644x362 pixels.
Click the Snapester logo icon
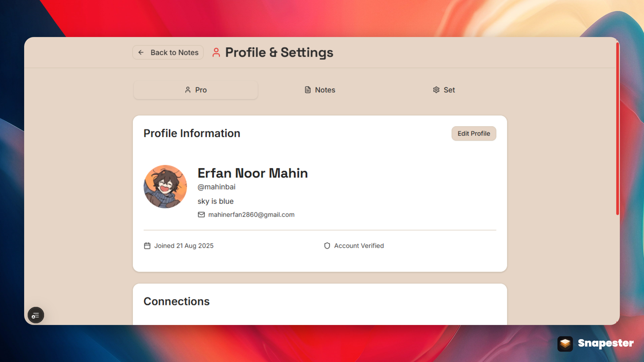[x=565, y=344]
